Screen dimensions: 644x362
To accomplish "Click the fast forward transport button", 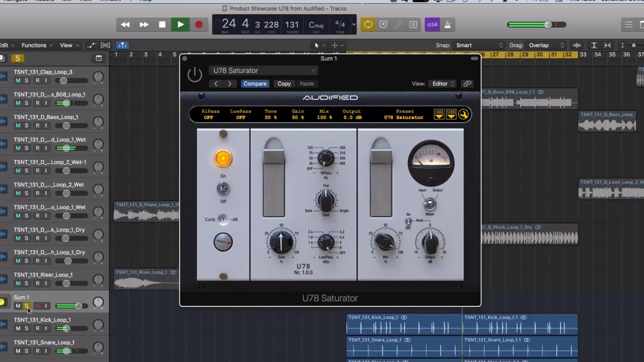I will (144, 24).
